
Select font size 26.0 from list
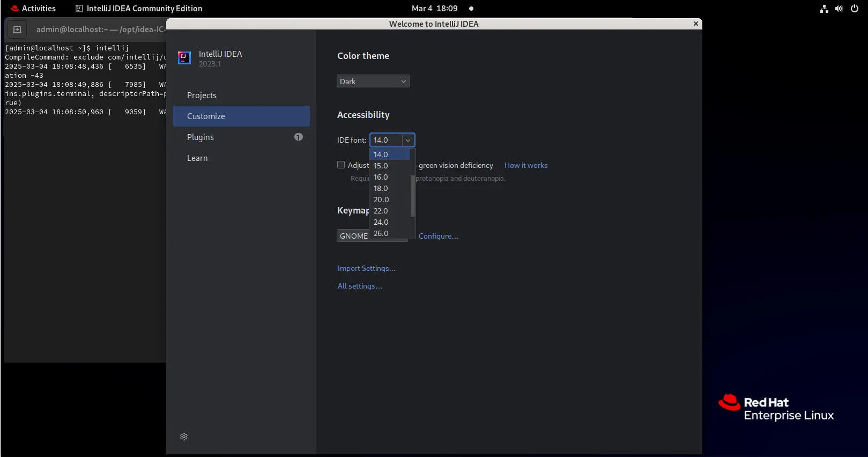coord(390,233)
